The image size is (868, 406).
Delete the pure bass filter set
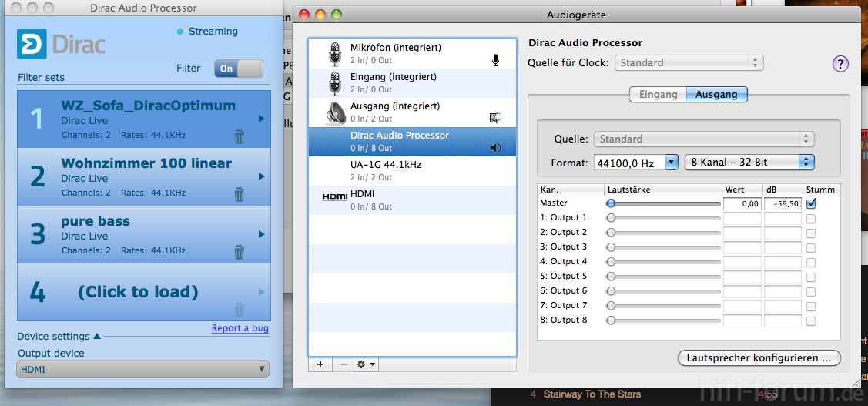pos(239,252)
